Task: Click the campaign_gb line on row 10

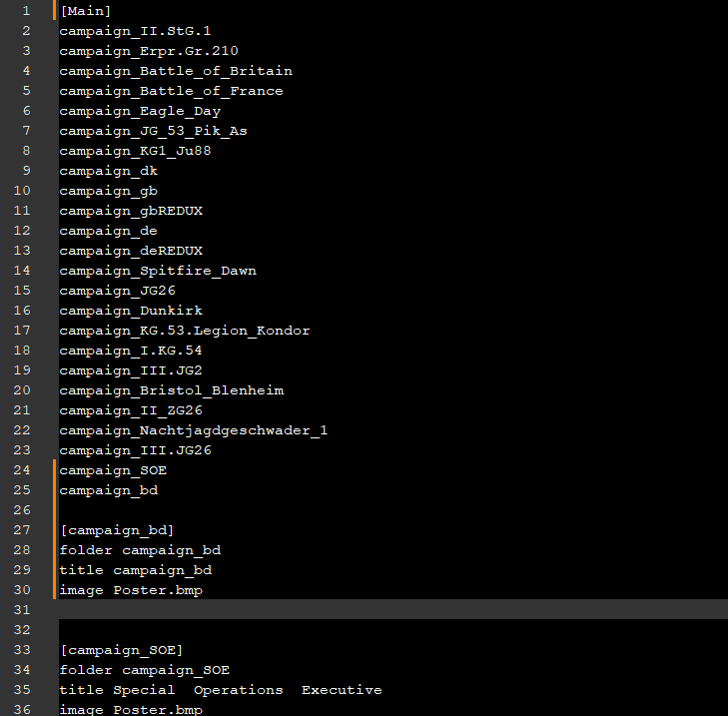Action: tap(109, 191)
